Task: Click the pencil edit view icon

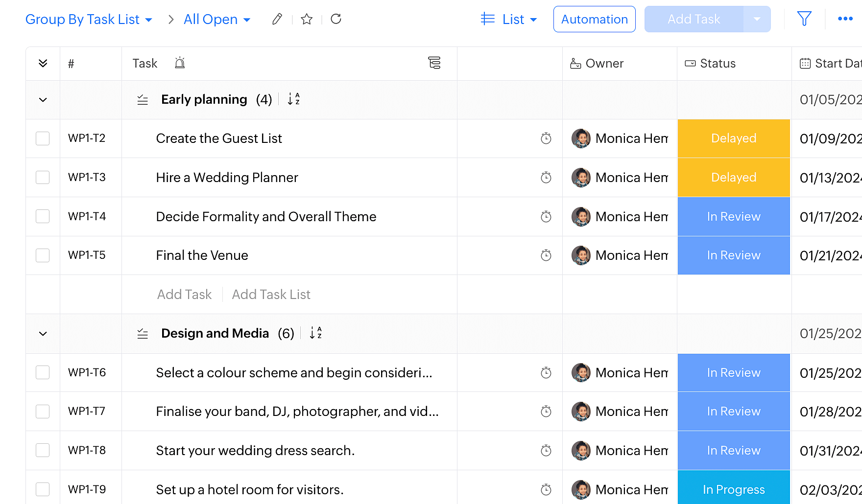Action: (x=277, y=19)
